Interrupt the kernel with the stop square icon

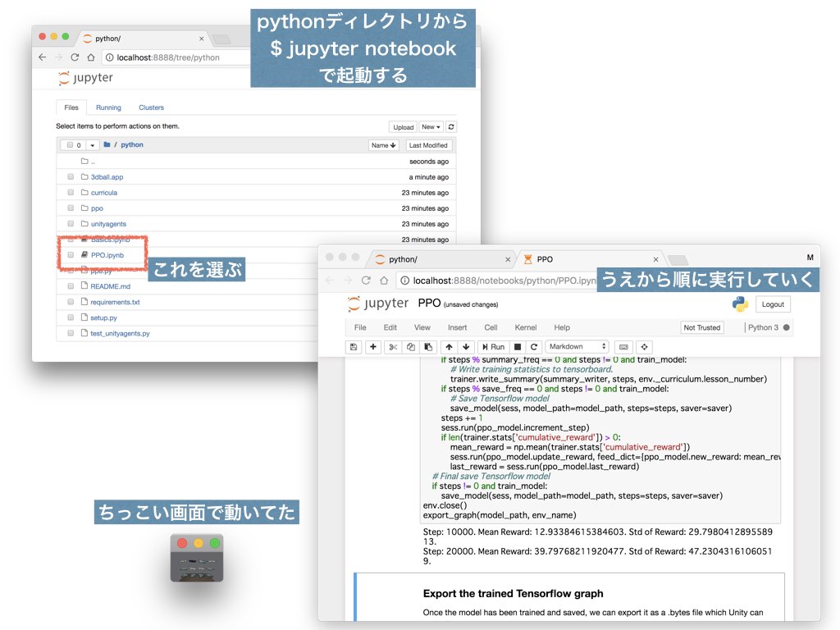[x=518, y=347]
